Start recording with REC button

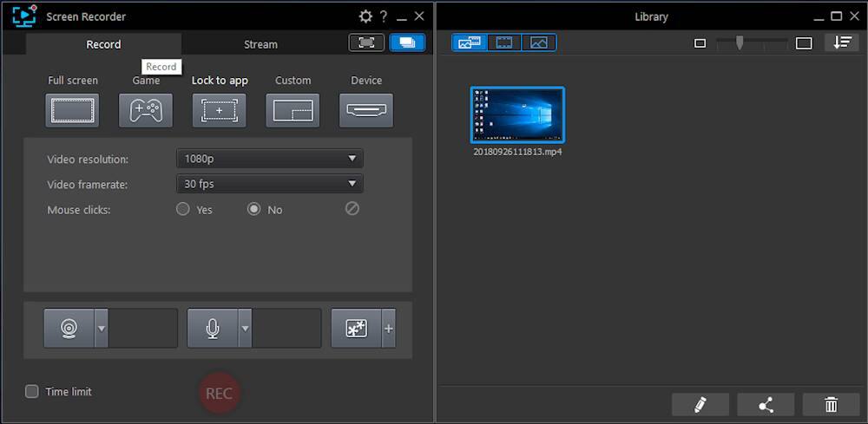(x=220, y=394)
